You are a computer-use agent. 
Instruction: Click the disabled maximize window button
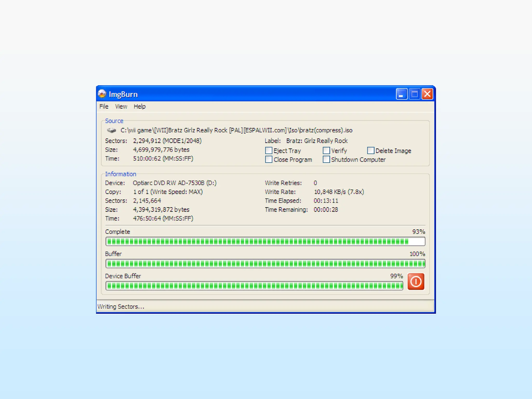(x=414, y=94)
